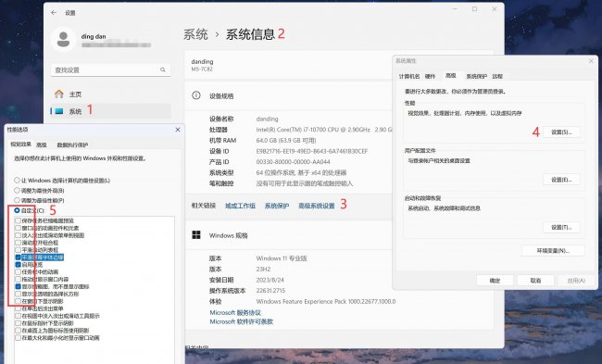Open 硬件 tab in 系统属性
The width and height of the screenshot is (602, 364).
[x=430, y=76]
